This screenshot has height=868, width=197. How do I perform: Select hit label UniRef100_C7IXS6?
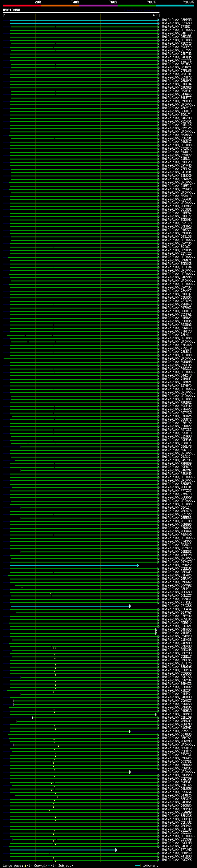(177, 606)
